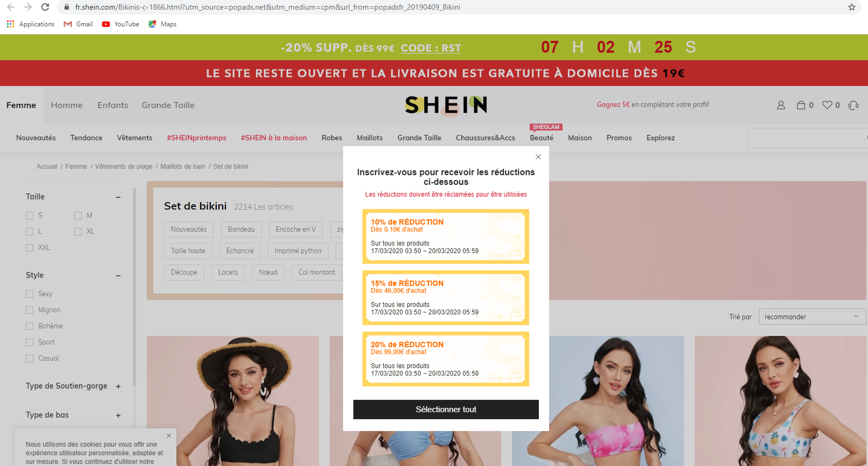This screenshot has width=868, height=466.
Task: Check the size M checkbox
Action: point(78,216)
